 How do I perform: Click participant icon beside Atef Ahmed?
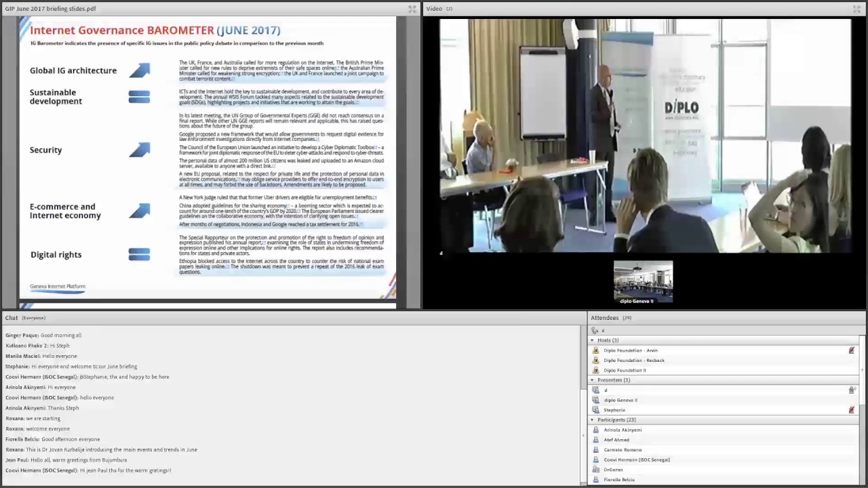pos(596,440)
